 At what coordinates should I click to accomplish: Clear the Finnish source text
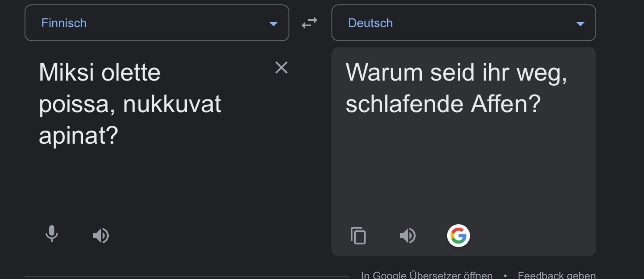pyautogui.click(x=281, y=67)
